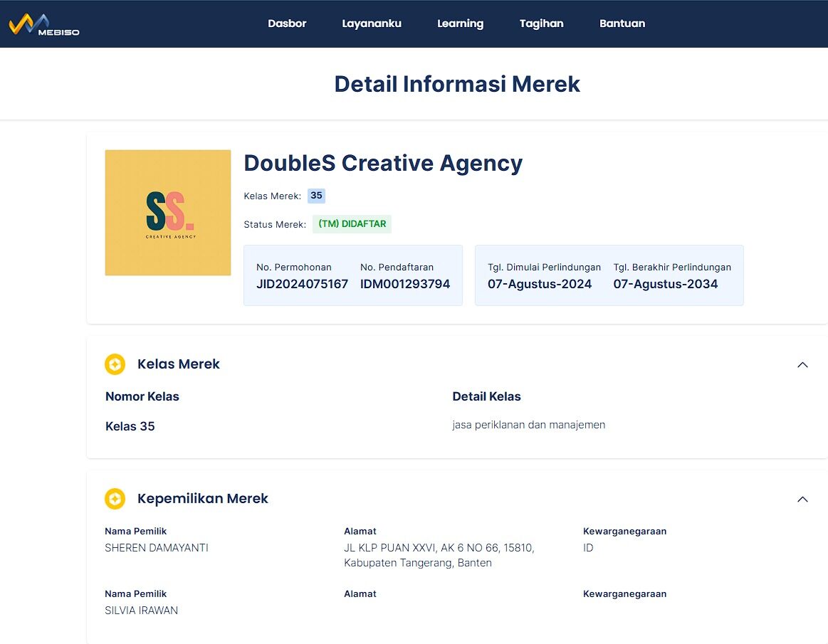The width and height of the screenshot is (828, 644).
Task: Click the Mebiso logo
Action: pyautogui.click(x=44, y=24)
